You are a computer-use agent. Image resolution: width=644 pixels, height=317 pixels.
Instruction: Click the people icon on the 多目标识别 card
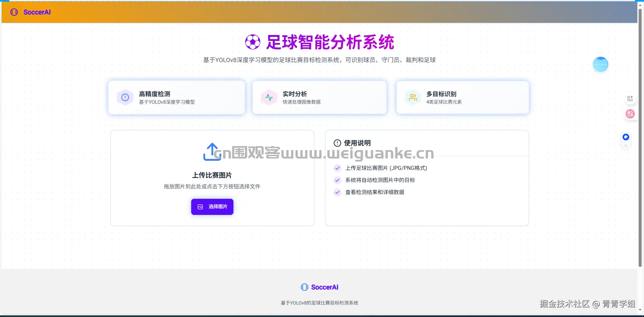(x=413, y=97)
